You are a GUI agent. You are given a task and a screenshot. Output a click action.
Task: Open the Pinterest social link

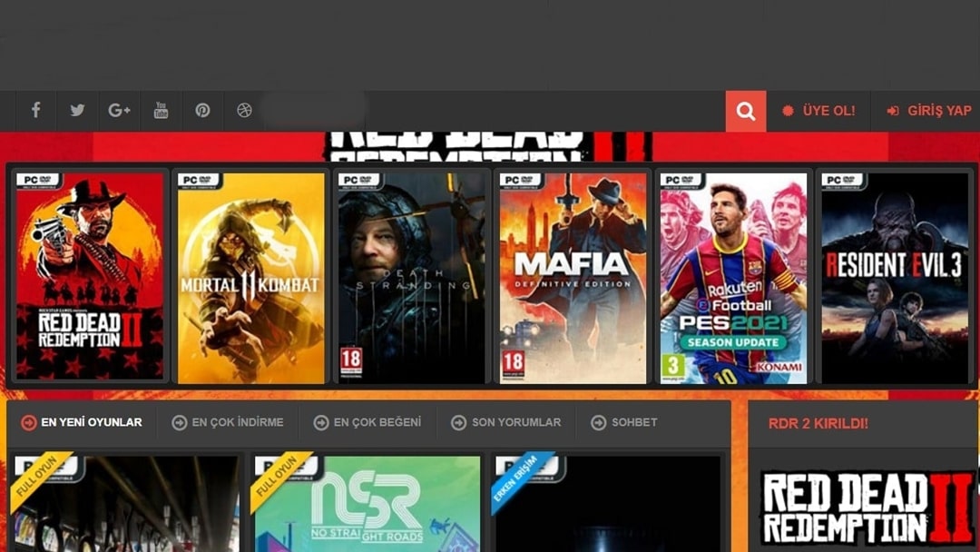(x=202, y=111)
